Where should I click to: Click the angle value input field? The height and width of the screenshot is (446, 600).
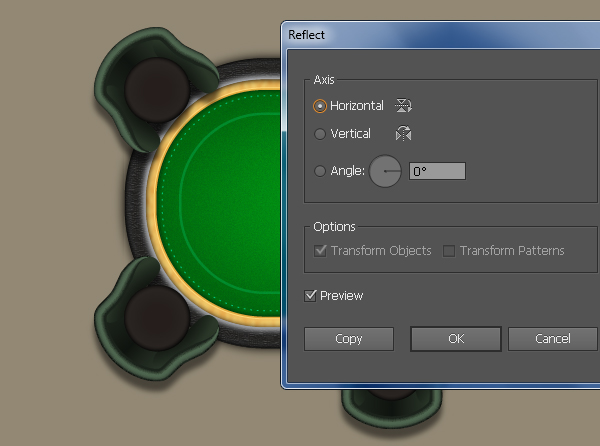pos(437,171)
